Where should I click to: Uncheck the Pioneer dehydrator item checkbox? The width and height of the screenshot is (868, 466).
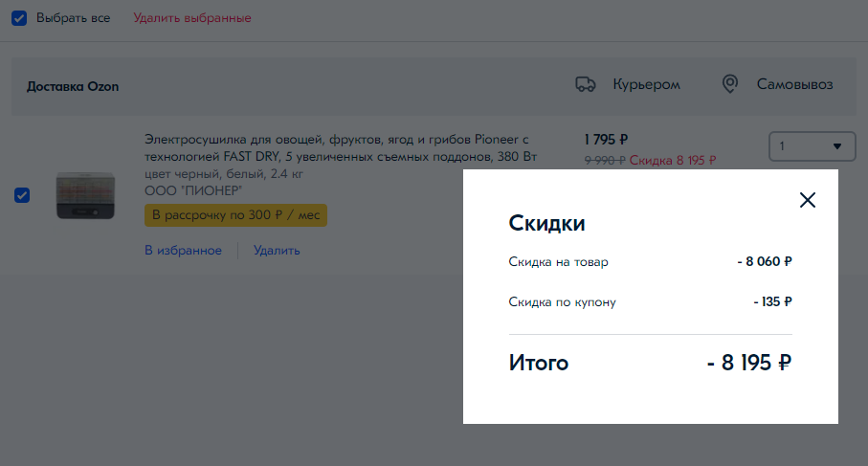click(22, 195)
